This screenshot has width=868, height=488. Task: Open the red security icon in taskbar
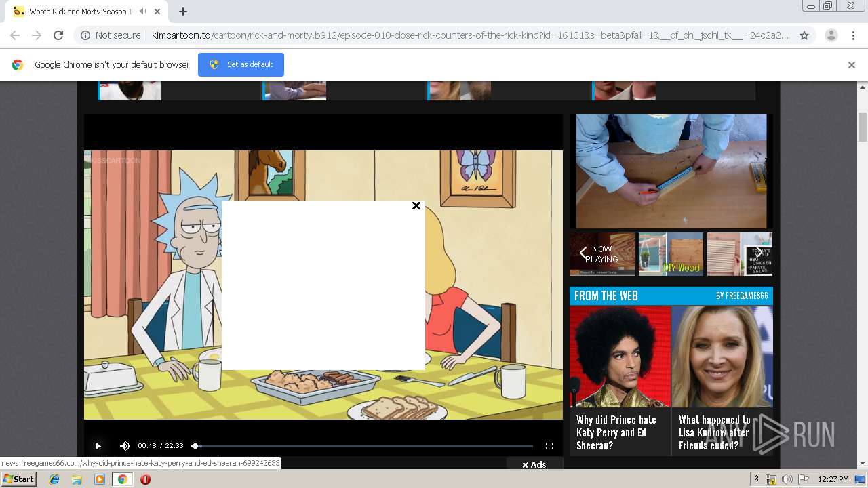(145, 479)
